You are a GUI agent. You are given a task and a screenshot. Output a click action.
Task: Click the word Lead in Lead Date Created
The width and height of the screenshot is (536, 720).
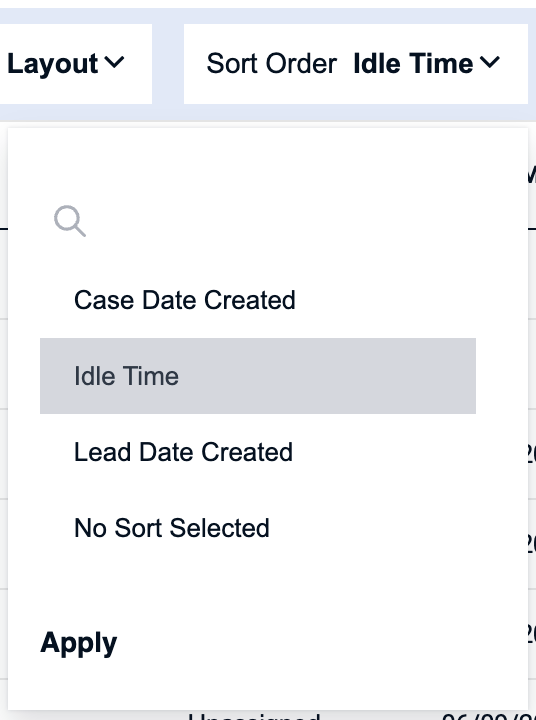103,452
